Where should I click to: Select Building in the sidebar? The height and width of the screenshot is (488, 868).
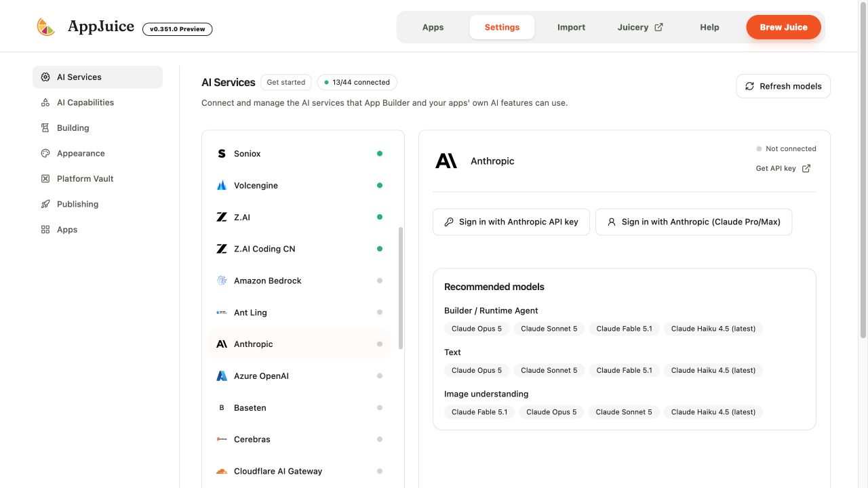click(x=98, y=128)
